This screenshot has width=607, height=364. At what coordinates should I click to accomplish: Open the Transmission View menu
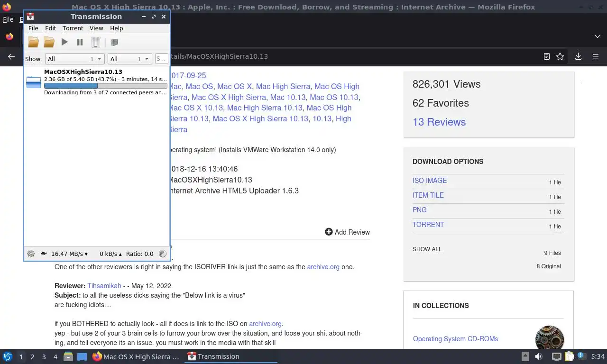(96, 28)
